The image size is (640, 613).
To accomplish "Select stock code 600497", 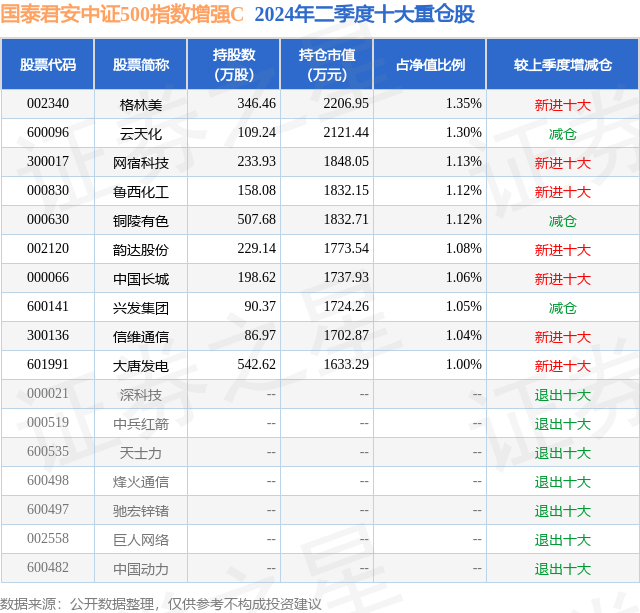I will [x=48, y=509].
